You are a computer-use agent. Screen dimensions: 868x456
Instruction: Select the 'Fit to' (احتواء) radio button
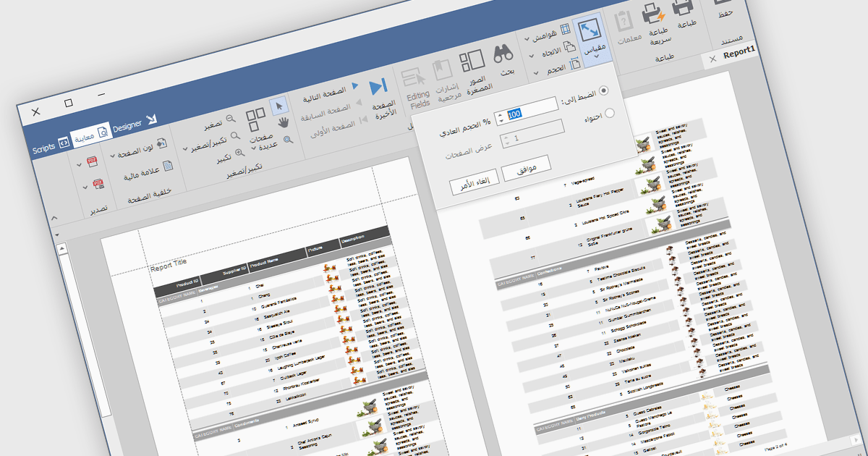(x=609, y=114)
